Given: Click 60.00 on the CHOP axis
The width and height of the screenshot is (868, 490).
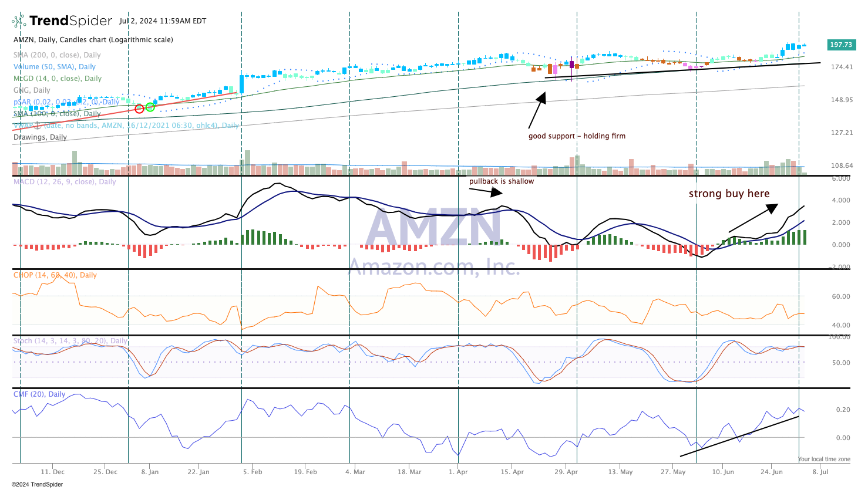Looking at the screenshot, I should tap(841, 296).
